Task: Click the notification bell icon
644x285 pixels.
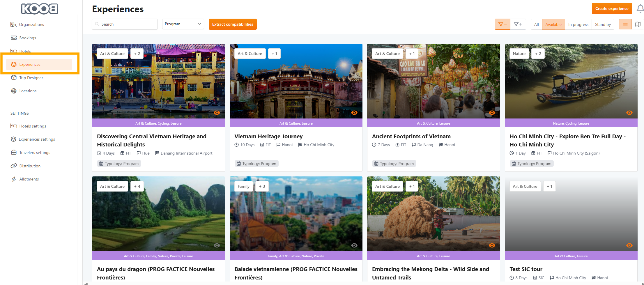Action: tap(640, 9)
